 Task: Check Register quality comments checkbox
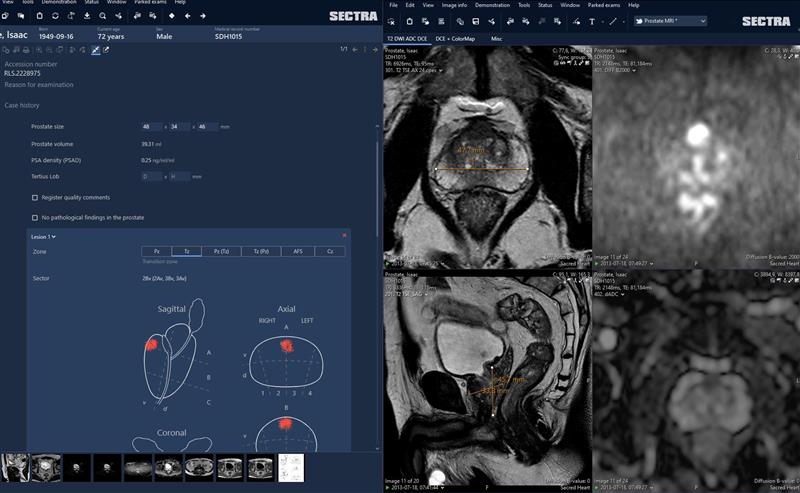click(x=35, y=197)
